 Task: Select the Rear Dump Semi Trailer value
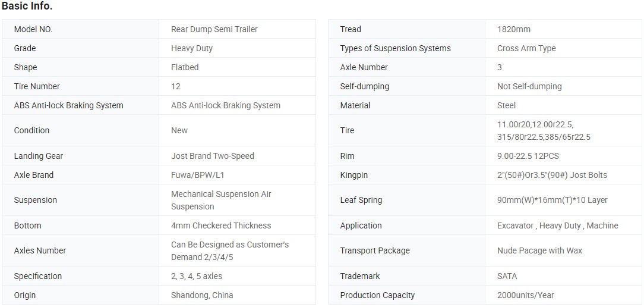click(x=214, y=29)
